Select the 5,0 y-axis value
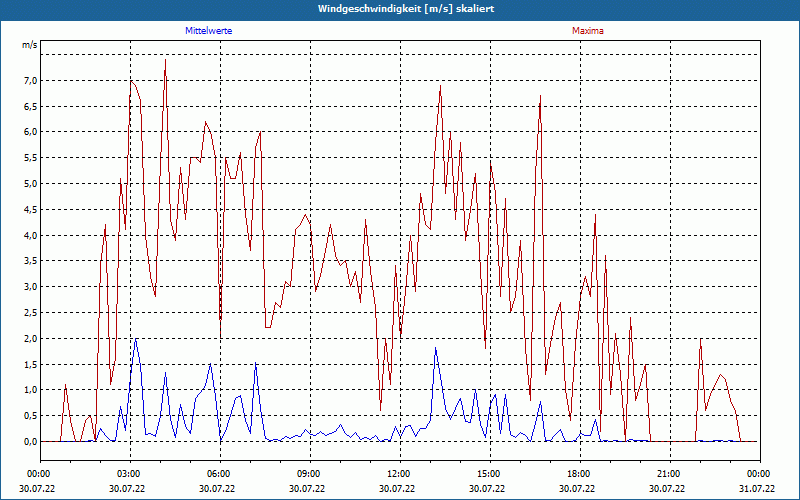The height and width of the screenshot is (500, 800). [x=30, y=184]
